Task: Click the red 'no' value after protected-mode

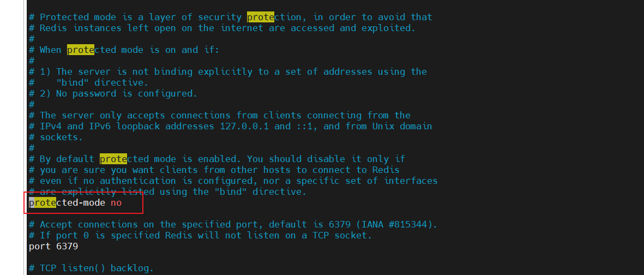Action: pyautogui.click(x=116, y=202)
